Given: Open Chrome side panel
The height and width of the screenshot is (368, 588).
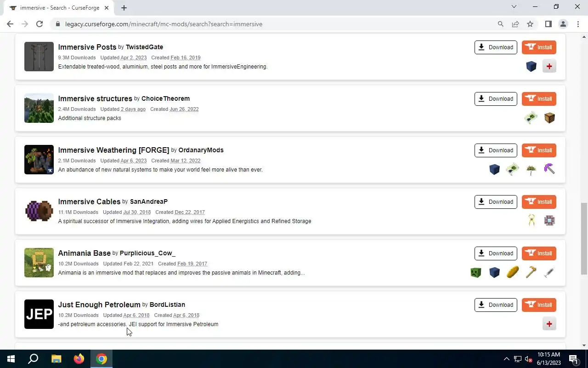Looking at the screenshot, I should click(x=548, y=24).
